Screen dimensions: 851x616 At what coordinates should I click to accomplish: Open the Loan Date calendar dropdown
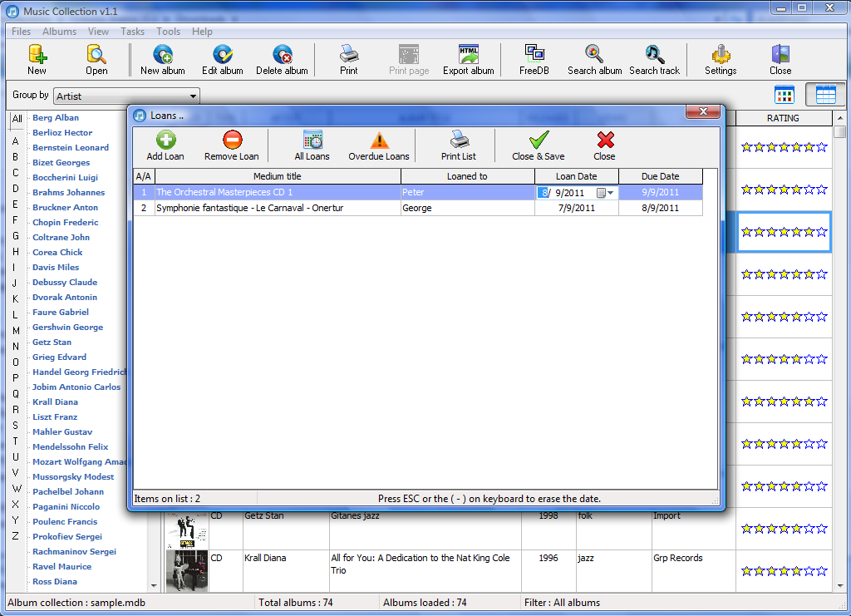coord(611,193)
